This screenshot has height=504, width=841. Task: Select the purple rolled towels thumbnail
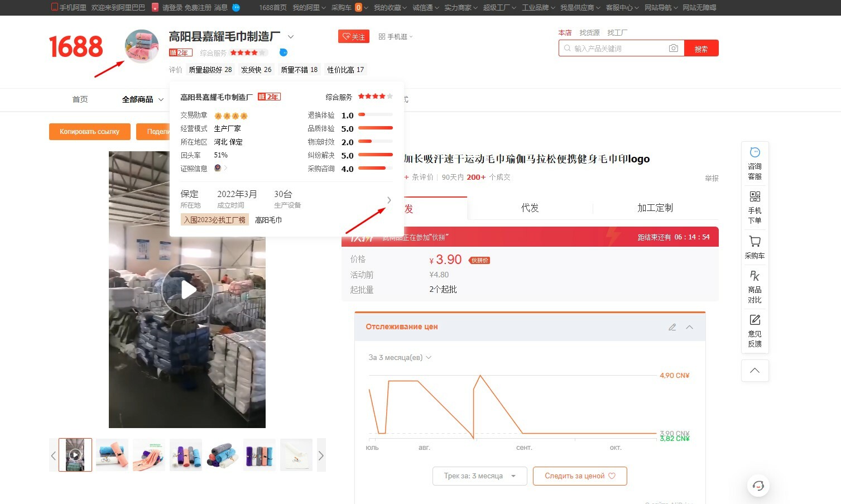tap(186, 455)
